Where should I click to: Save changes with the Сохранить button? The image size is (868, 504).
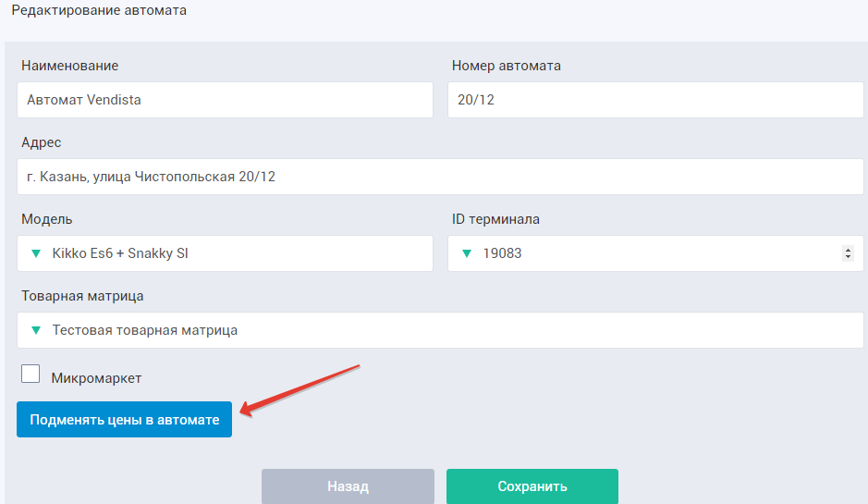[x=532, y=486]
